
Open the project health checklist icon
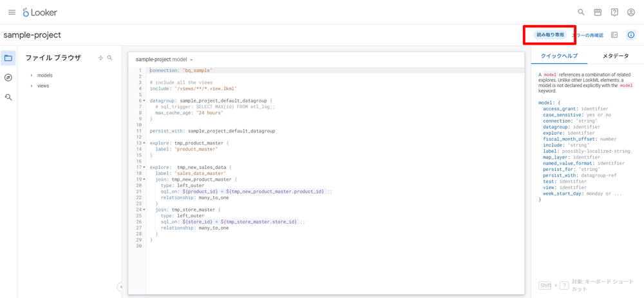click(x=614, y=35)
